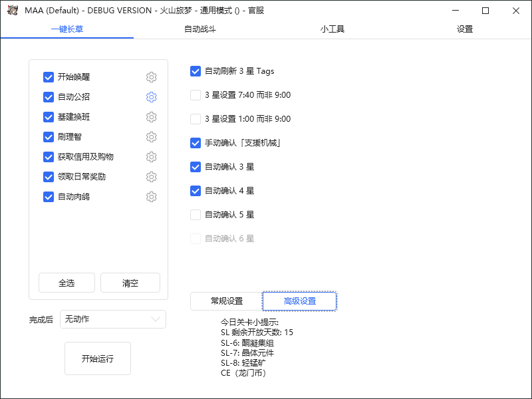Open settings gear for 基建换班
Viewport: 532px width, 399px height.
[151, 117]
